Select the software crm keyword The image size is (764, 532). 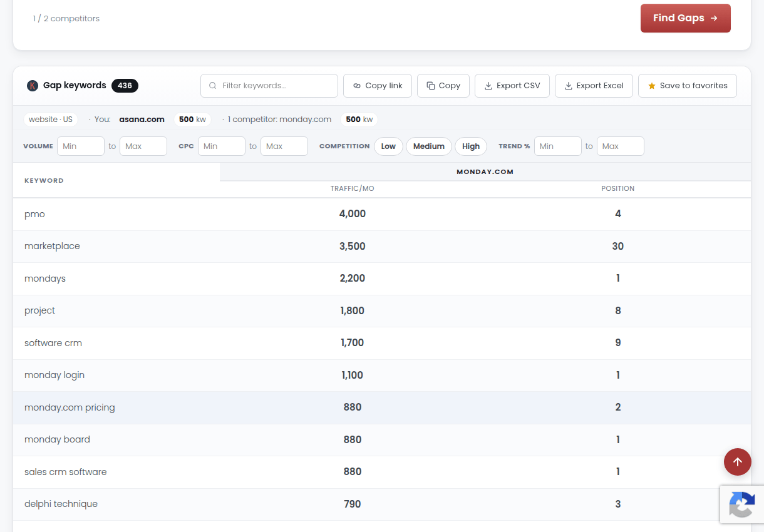[53, 343]
